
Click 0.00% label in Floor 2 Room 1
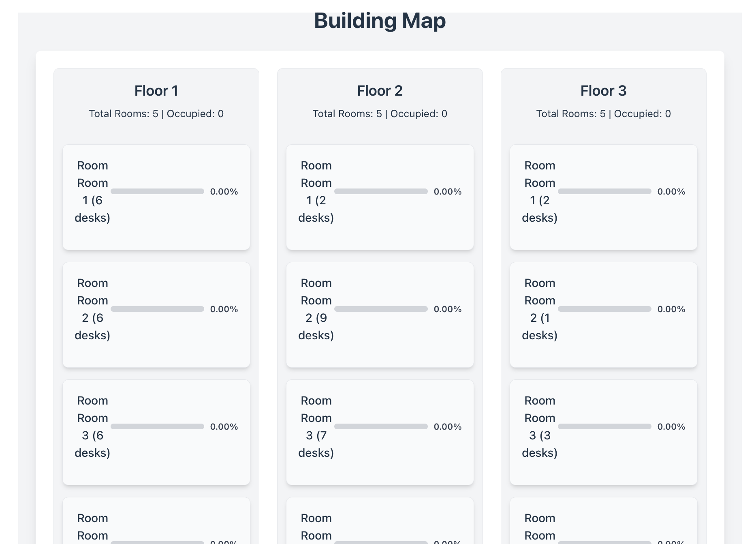tap(448, 191)
